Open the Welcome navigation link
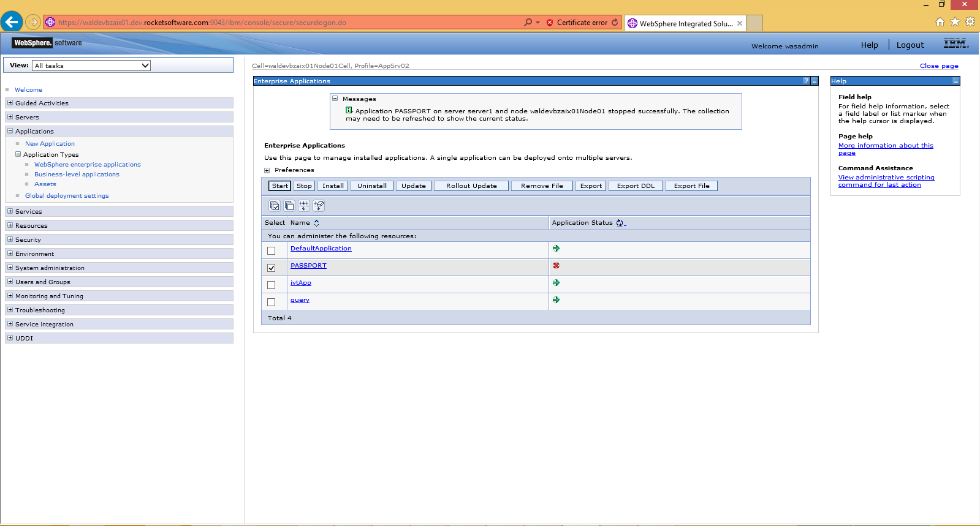 (x=28, y=90)
